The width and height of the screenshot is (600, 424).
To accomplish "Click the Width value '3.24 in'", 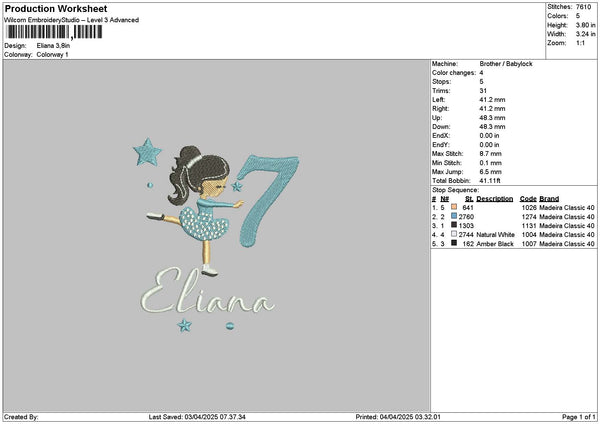I will [585, 34].
